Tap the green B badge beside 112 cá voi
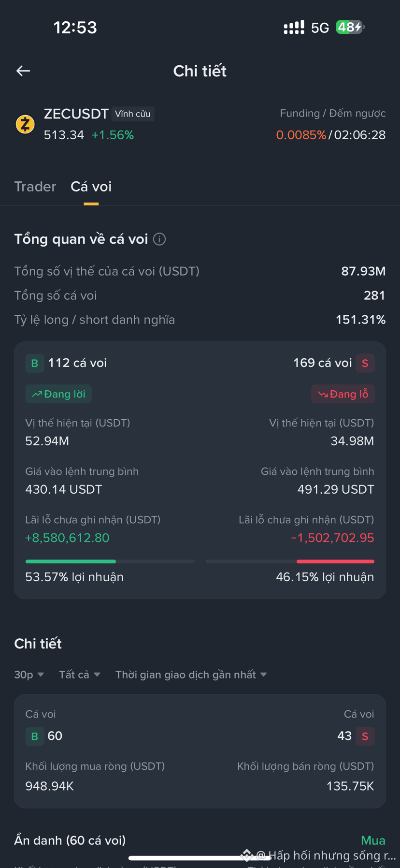Screen dimensions: 400x868 point(35,363)
